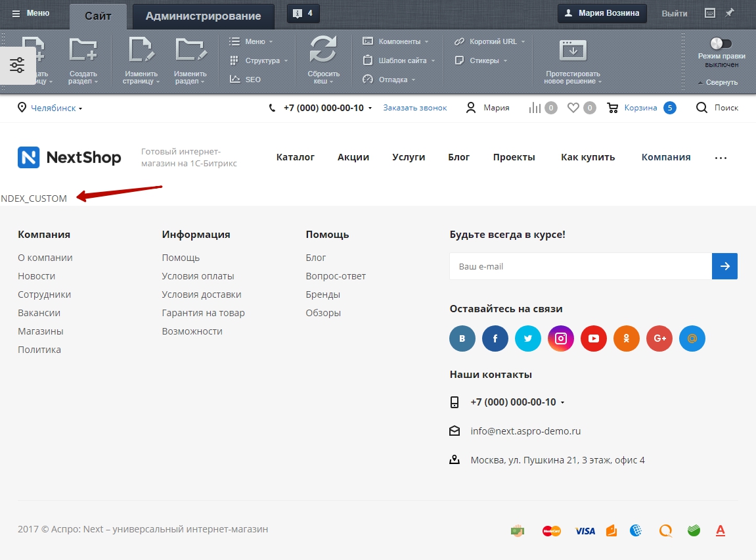756x560 pixels.
Task: Open the Каталог navigation item
Action: click(x=295, y=157)
